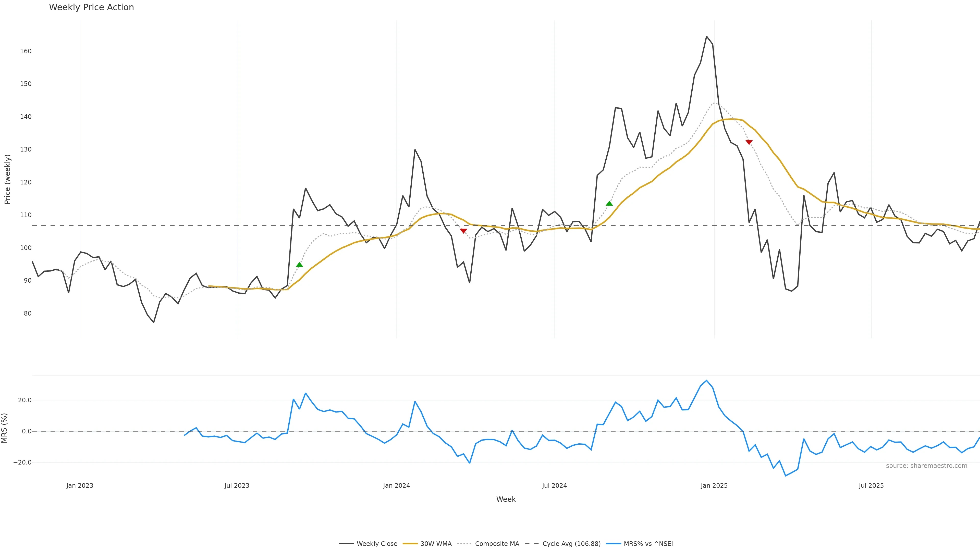Open the sharemaestro.com source link

(x=926, y=466)
